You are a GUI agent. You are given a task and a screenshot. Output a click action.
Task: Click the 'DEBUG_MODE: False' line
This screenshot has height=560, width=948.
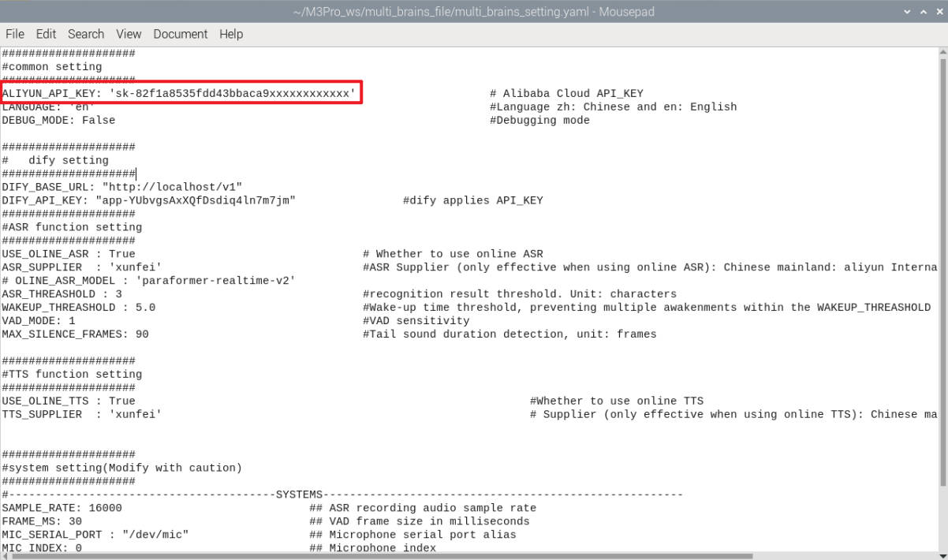58,120
